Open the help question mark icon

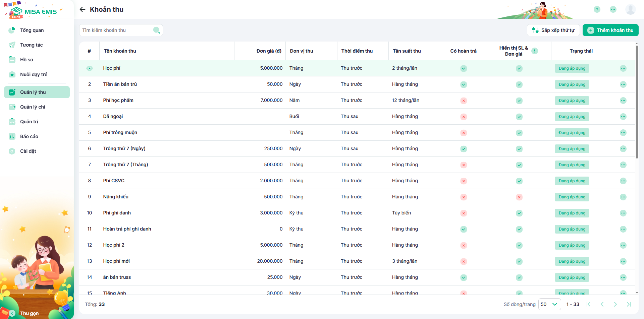[x=597, y=9]
